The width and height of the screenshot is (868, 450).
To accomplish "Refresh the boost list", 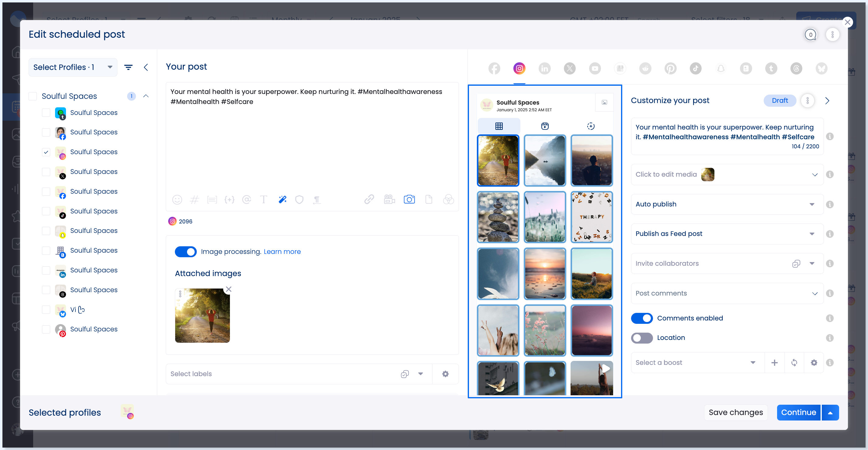I will click(x=794, y=362).
